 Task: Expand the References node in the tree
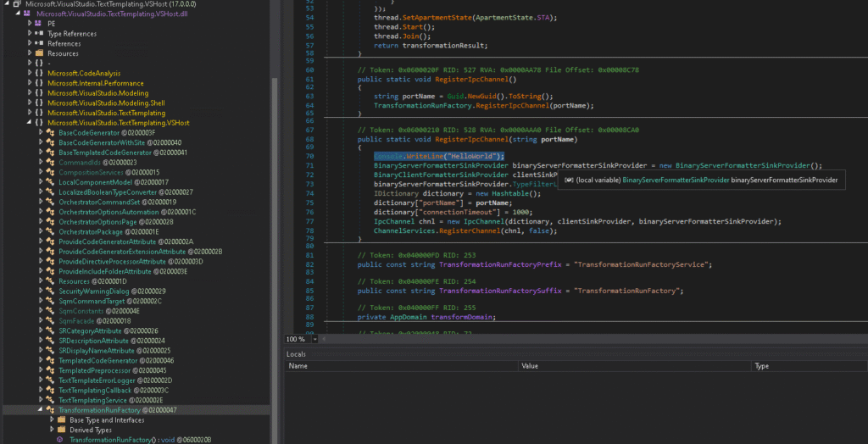30,43
